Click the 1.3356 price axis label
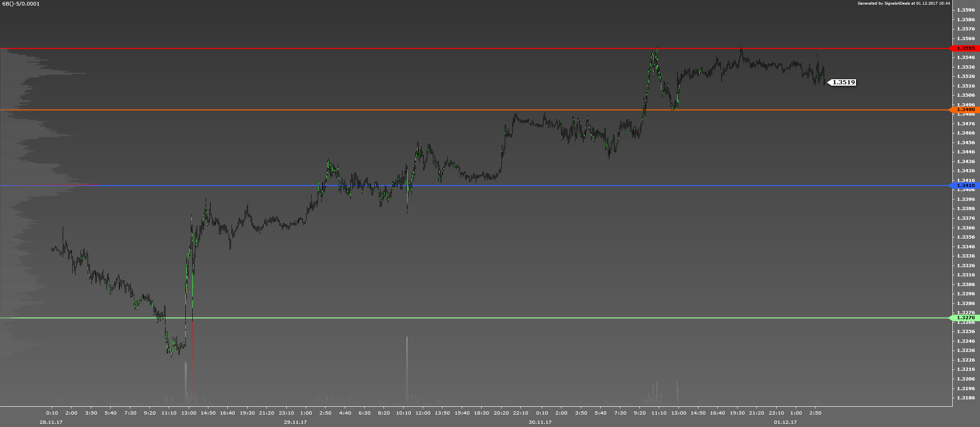The width and height of the screenshot is (980, 427). (x=966, y=237)
